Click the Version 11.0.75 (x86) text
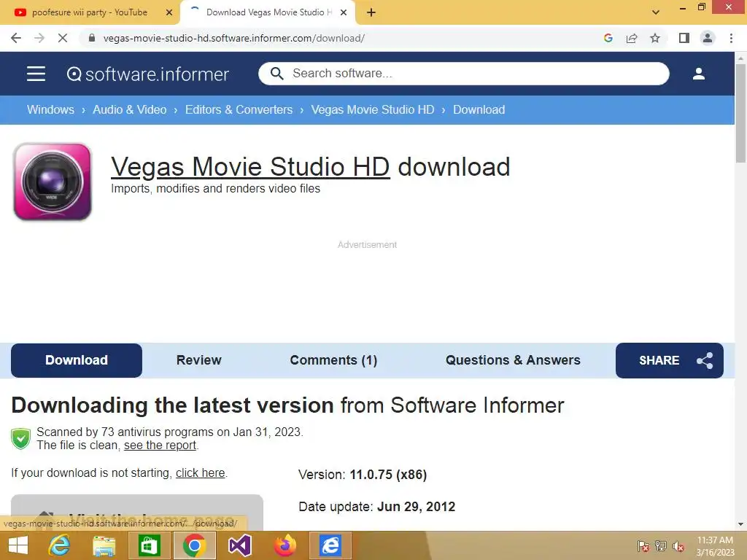 (x=363, y=475)
